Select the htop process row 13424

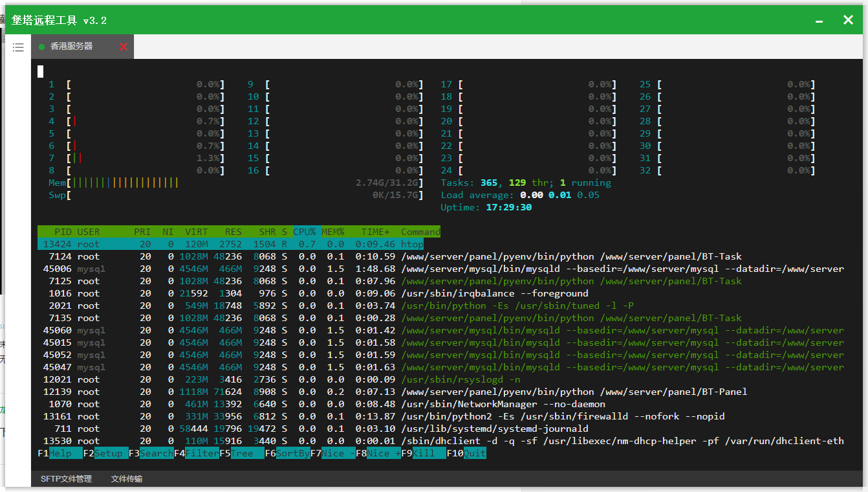click(x=231, y=244)
